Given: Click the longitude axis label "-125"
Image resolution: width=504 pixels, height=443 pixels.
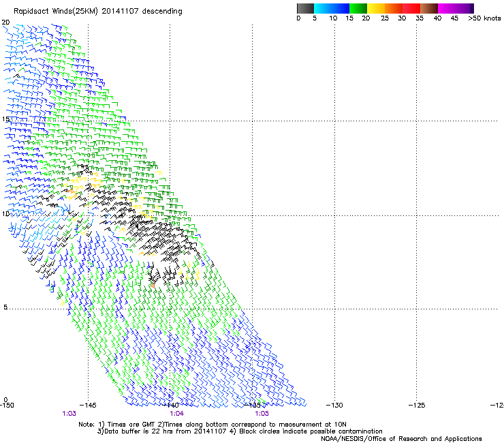Looking at the screenshot, I should pos(417,406).
